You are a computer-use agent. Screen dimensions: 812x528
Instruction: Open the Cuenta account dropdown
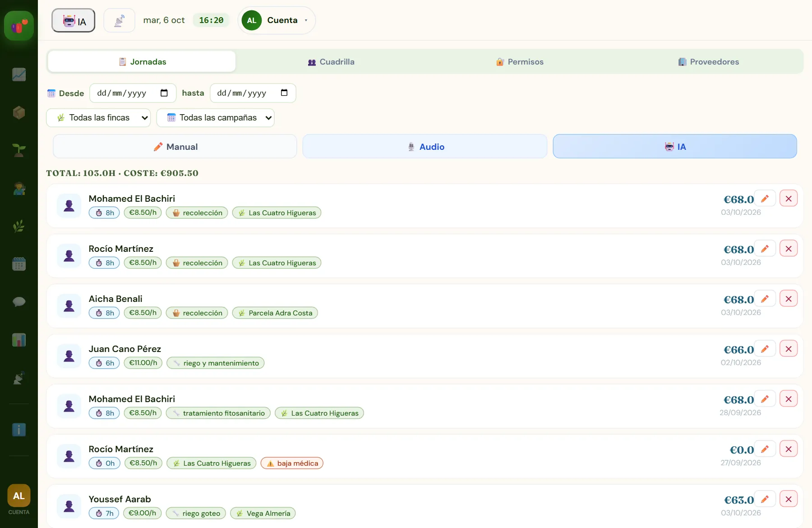pos(276,20)
